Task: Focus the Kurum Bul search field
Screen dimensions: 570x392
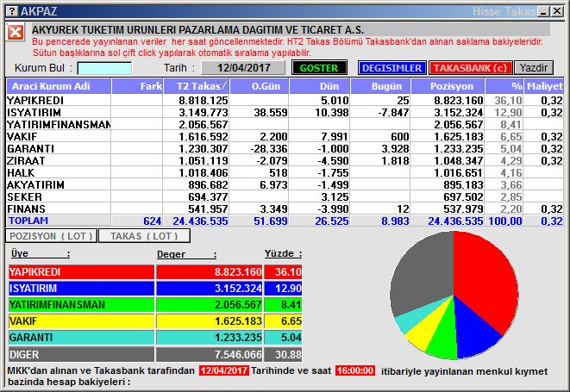Action: 104,68
